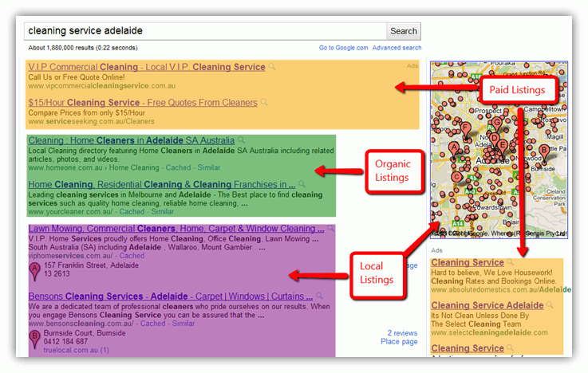This screenshot has width=588, height=373.
Task: Click magnifier icon beside Home Cleaners in Adelaide result
Action: tap(242, 140)
